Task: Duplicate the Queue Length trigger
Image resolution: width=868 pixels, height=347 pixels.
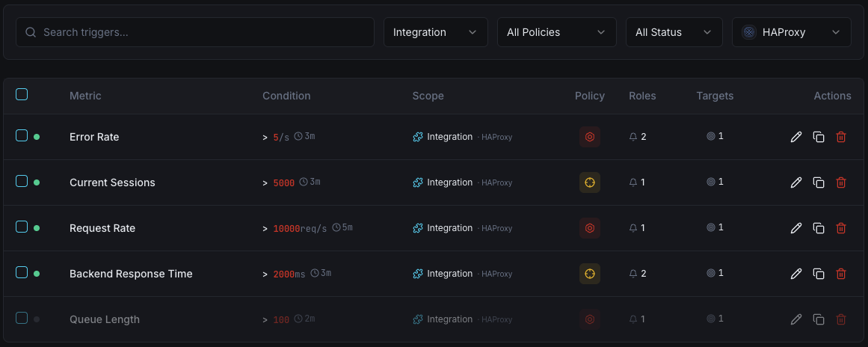Action: [x=819, y=319]
